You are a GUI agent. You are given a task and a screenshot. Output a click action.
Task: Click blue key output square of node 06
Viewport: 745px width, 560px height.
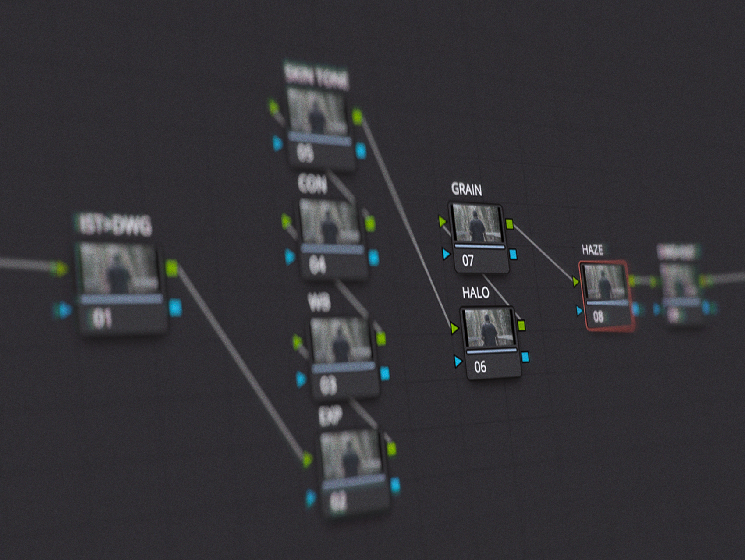525,357
